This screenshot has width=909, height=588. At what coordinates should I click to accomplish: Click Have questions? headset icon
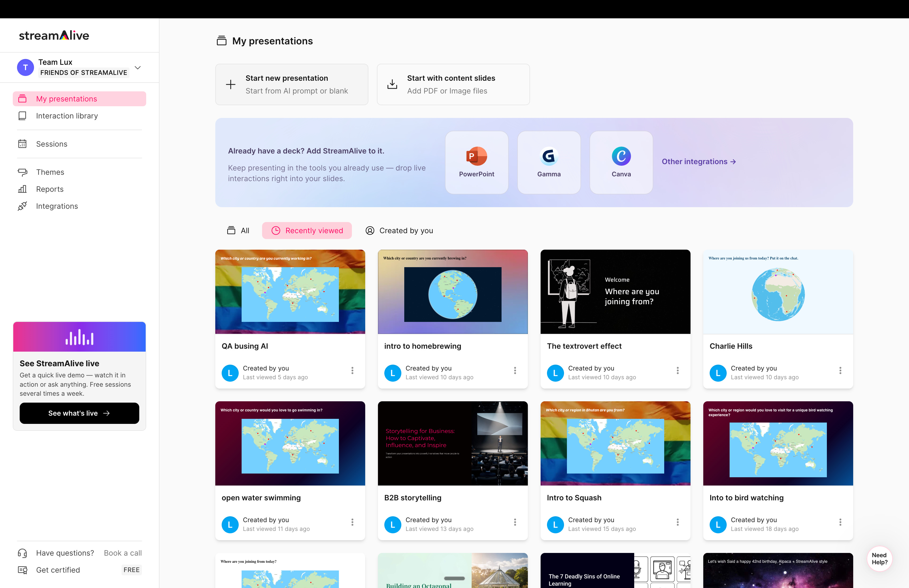23,553
